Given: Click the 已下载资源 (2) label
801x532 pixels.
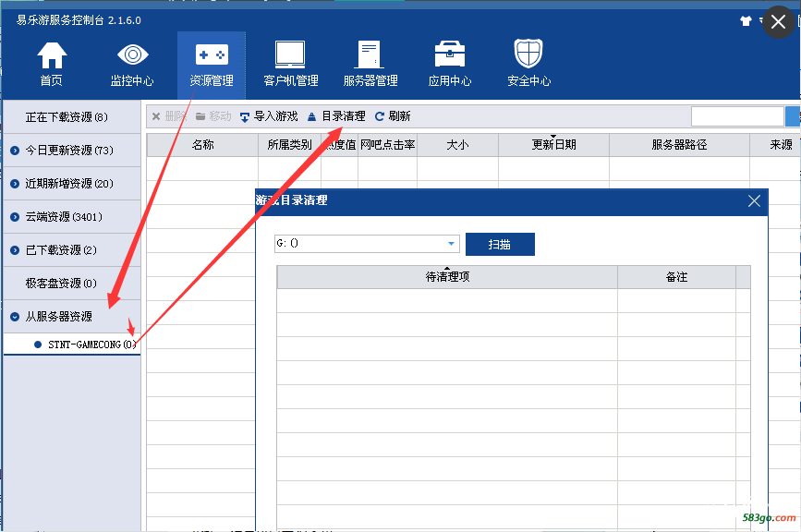Looking at the screenshot, I should [x=61, y=250].
